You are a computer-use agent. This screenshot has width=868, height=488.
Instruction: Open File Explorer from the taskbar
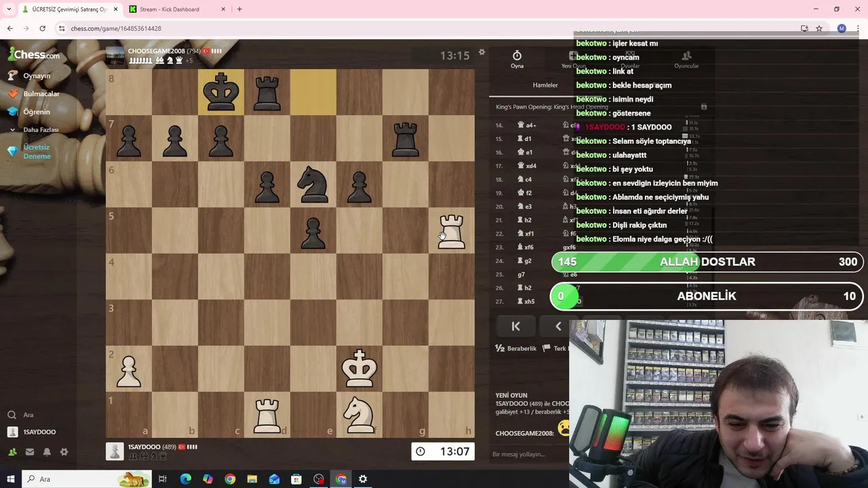pyautogui.click(x=252, y=479)
